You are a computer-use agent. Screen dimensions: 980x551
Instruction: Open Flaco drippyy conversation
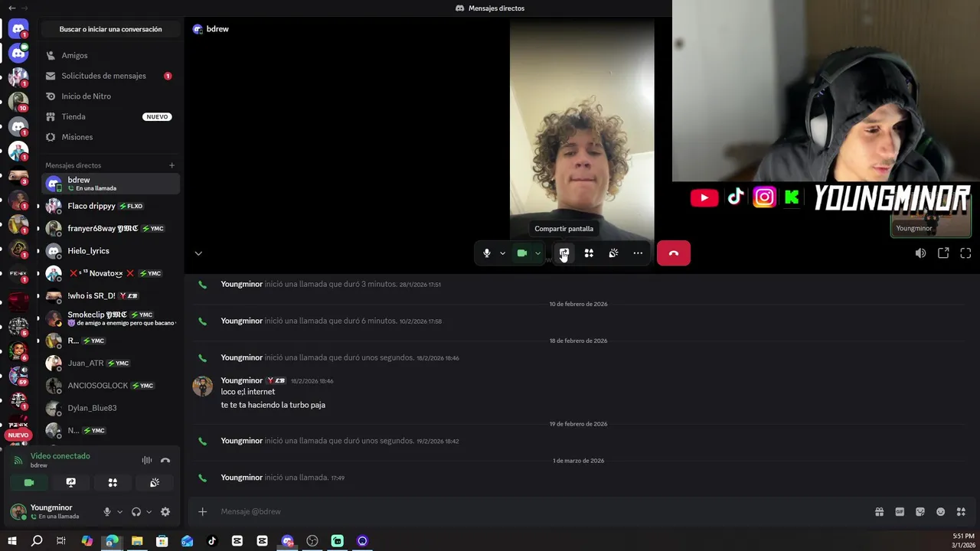tap(110, 206)
